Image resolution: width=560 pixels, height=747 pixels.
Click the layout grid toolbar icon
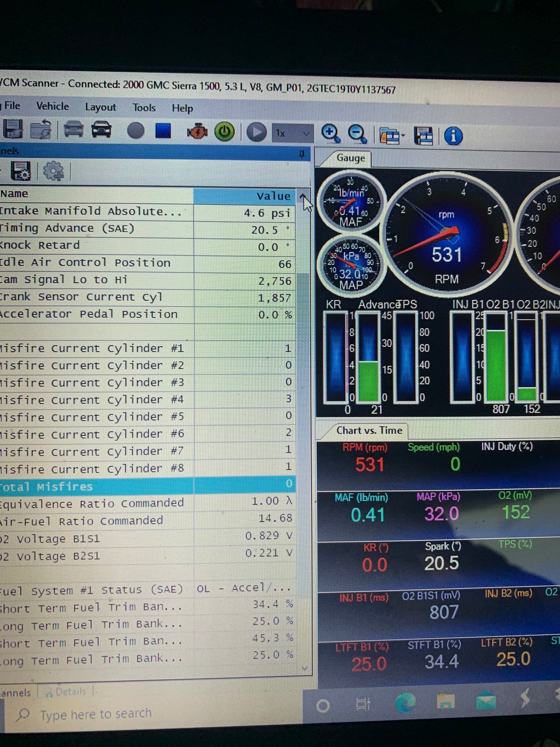tap(423, 136)
